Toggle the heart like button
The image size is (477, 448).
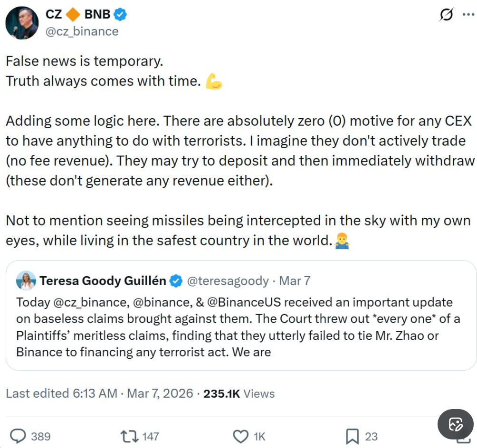241,436
